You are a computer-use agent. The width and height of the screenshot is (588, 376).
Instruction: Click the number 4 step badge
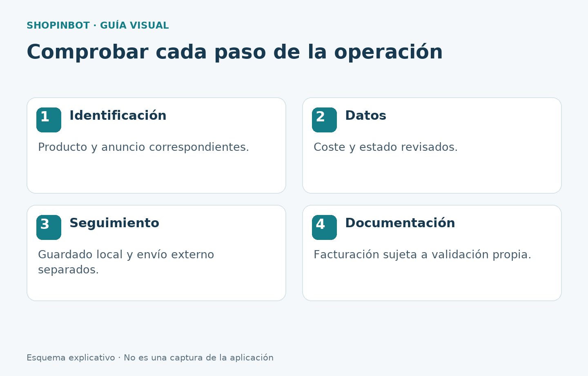click(x=324, y=227)
